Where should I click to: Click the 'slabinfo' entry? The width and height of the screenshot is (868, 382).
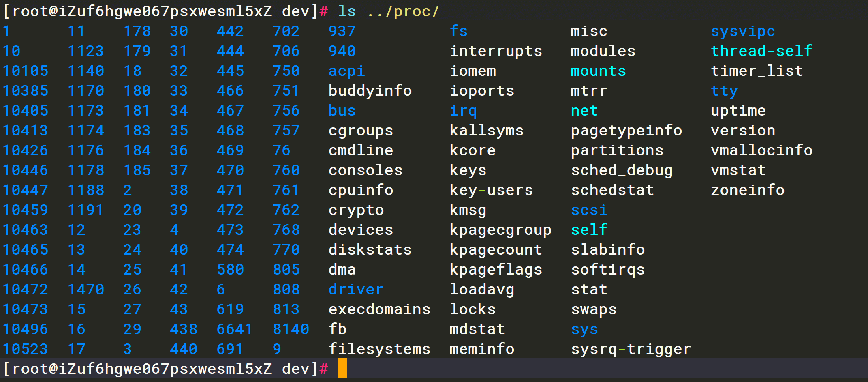[x=608, y=249]
